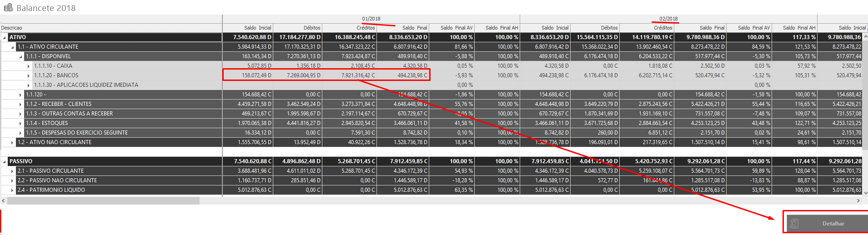Expand 1.1.2 - RECEBER - CLIENTES
This screenshot has height=235, width=868.
(x=20, y=105)
